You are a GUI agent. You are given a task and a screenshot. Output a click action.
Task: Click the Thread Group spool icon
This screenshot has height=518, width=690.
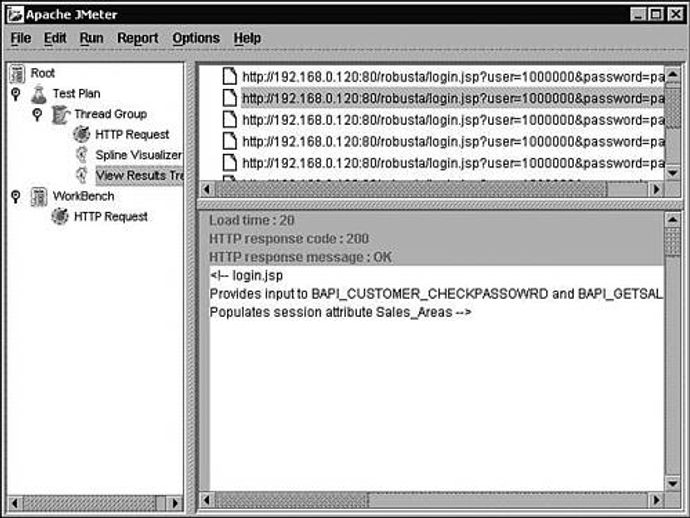(60, 114)
